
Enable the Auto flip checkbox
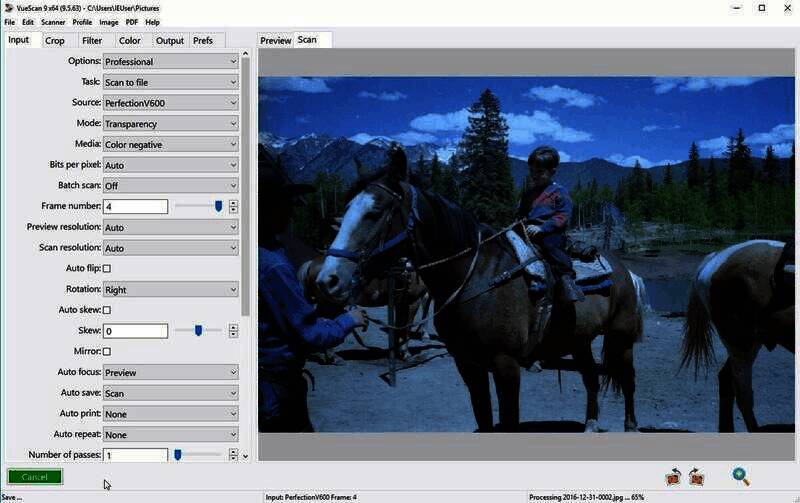tap(107, 269)
